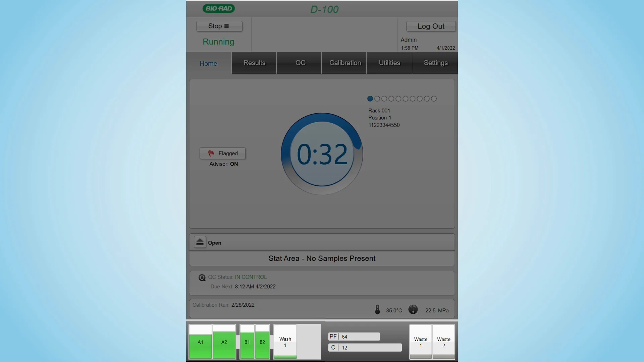Click the Waste 1 container indicator
This screenshot has height=362, width=644.
[x=421, y=342]
